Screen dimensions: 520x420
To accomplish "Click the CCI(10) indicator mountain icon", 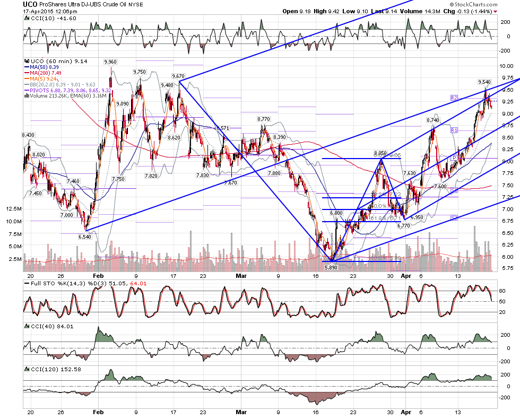I will (x=27, y=19).
